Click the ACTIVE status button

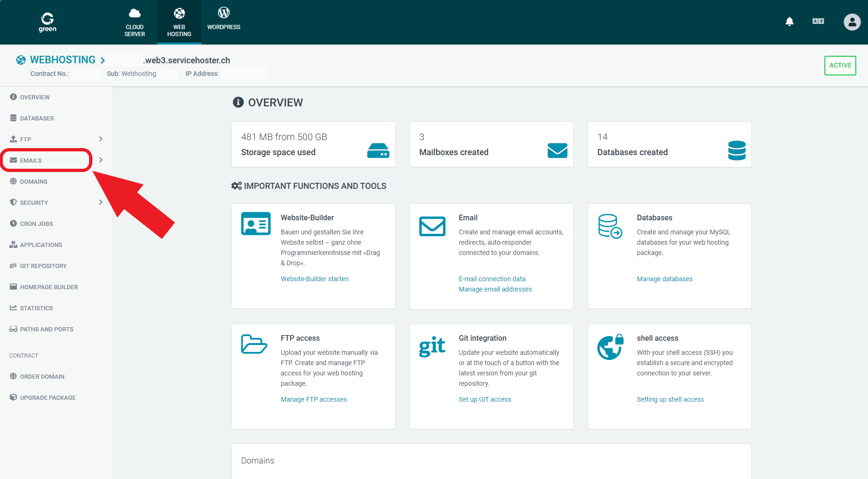840,66
